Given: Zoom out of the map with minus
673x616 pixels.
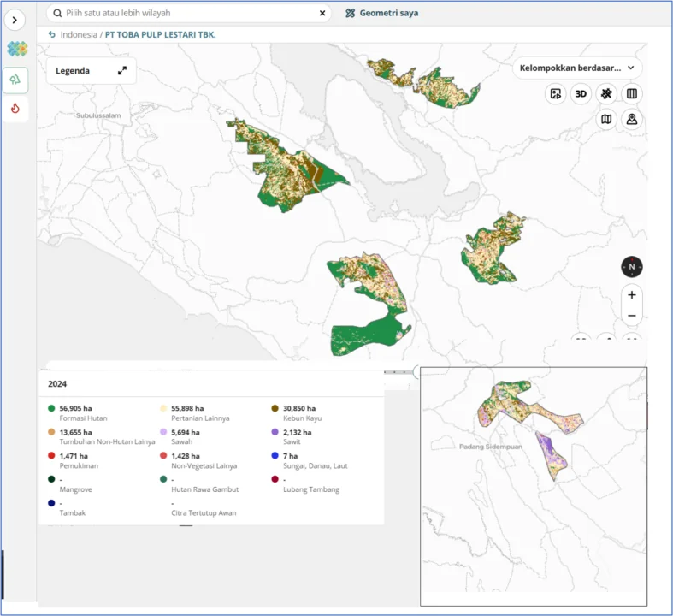Looking at the screenshot, I should click(631, 316).
